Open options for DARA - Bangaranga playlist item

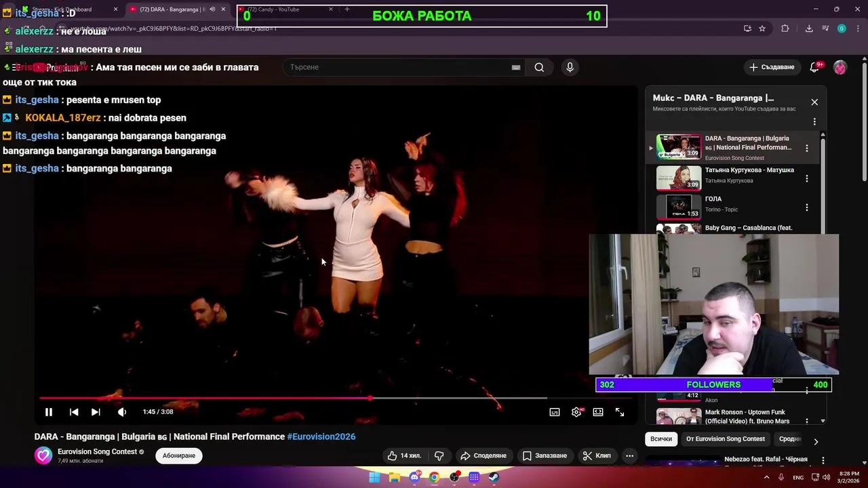pos(806,148)
